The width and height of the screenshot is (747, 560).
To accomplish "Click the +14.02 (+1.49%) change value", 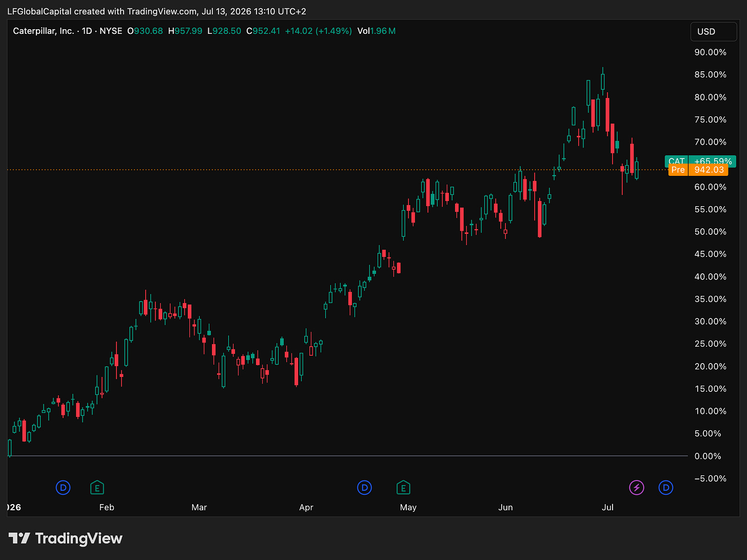I will (x=319, y=31).
